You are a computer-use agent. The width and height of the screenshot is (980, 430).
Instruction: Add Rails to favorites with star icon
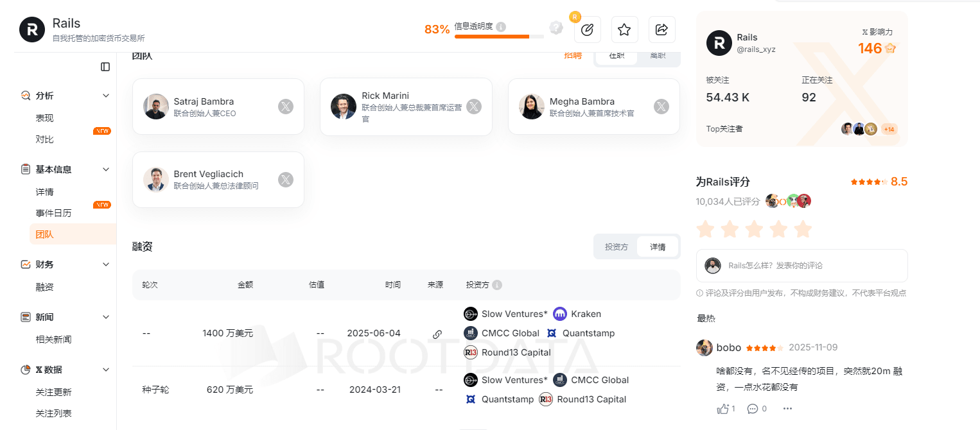coord(624,29)
